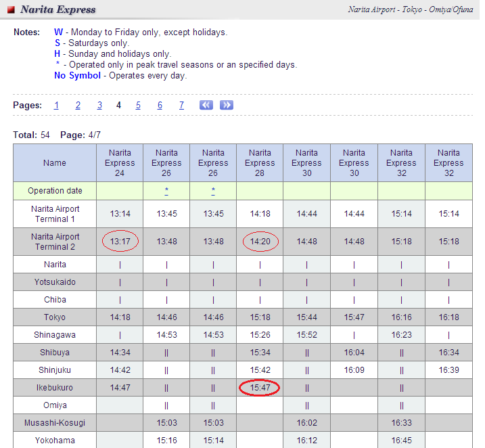Click Tokyo arrival time 15:47

coord(354,317)
